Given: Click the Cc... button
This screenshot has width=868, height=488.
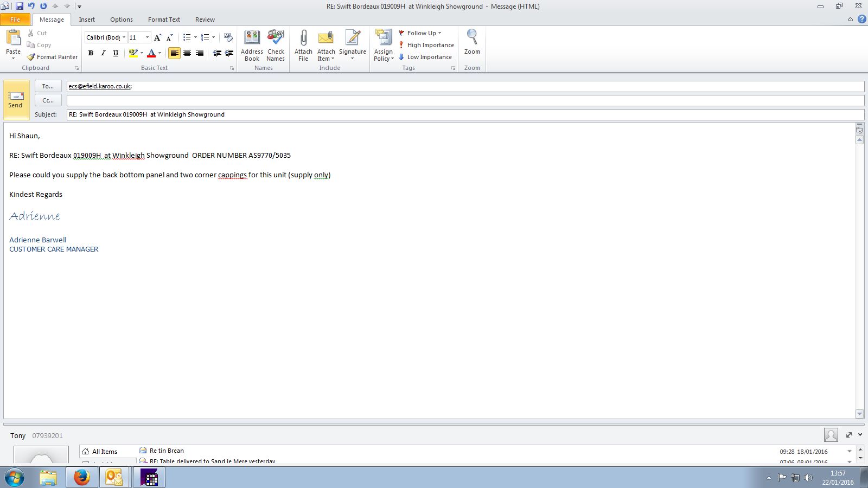Looking at the screenshot, I should pos(48,100).
